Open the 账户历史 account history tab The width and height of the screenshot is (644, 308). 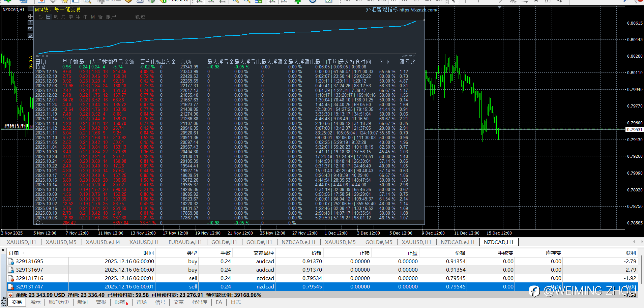(59, 302)
